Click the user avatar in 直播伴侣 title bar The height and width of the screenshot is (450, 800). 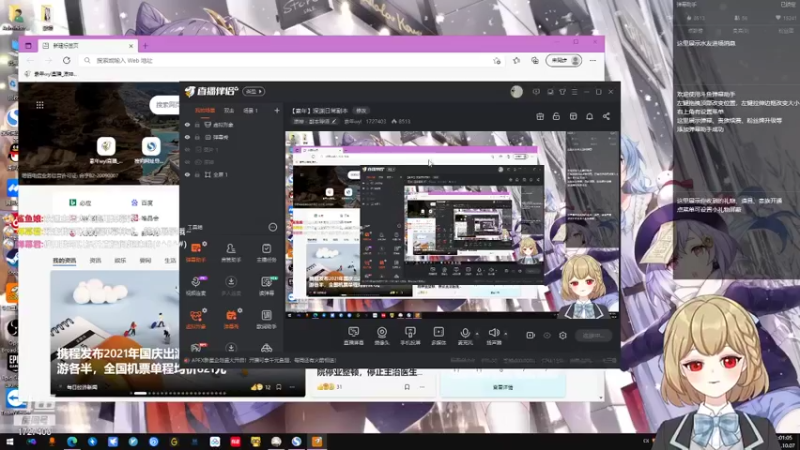pos(516,91)
